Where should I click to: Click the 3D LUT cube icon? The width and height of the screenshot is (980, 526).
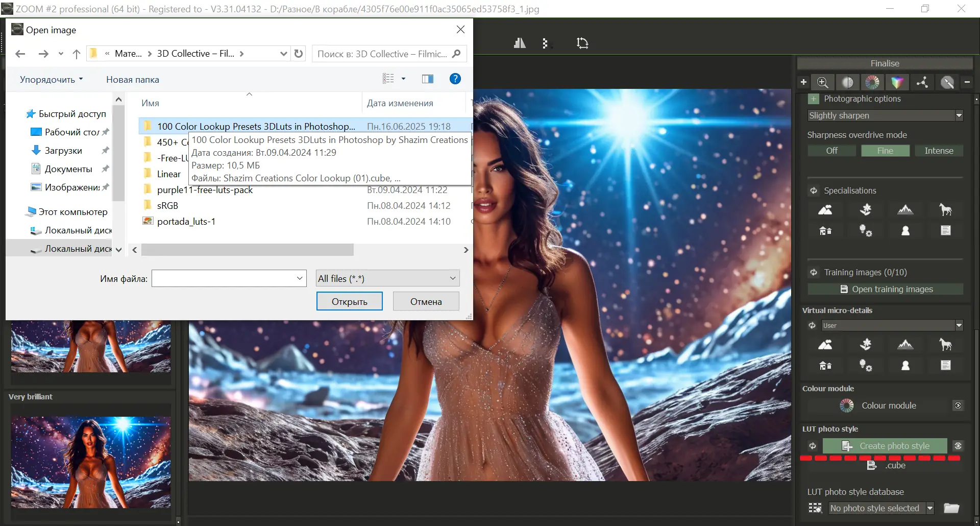coord(898,82)
